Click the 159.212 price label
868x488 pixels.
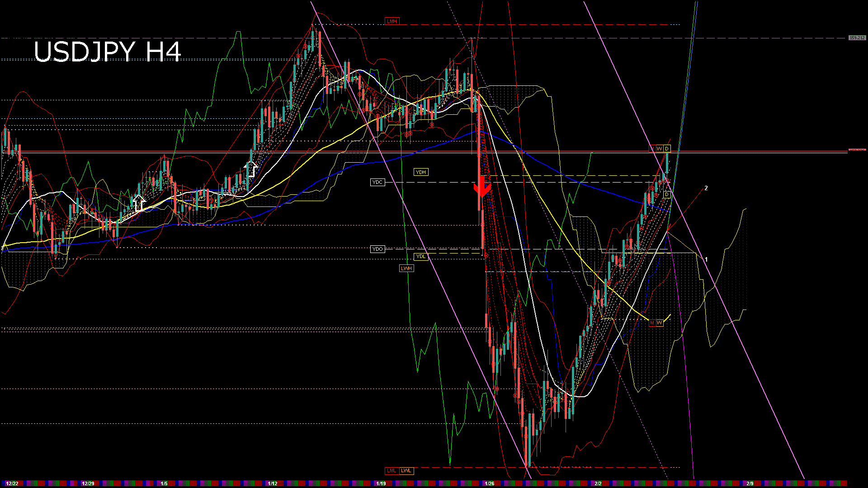(x=857, y=38)
